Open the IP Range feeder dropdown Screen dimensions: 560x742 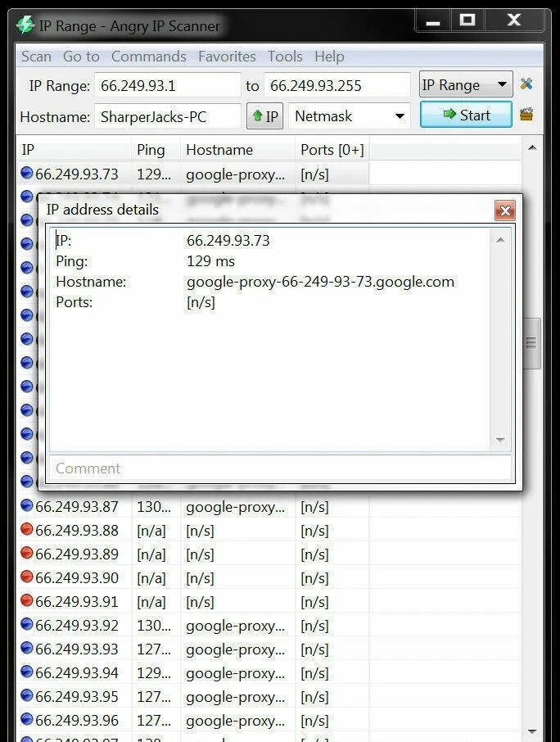click(465, 84)
